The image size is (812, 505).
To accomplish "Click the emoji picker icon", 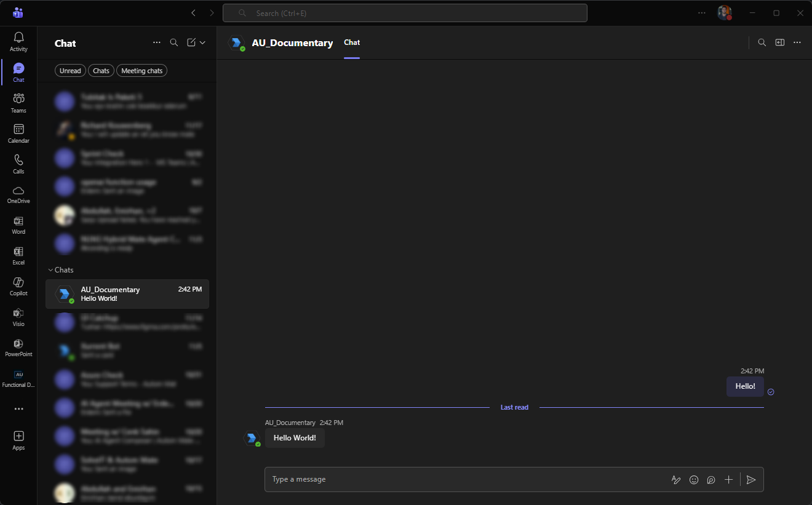I will click(694, 480).
